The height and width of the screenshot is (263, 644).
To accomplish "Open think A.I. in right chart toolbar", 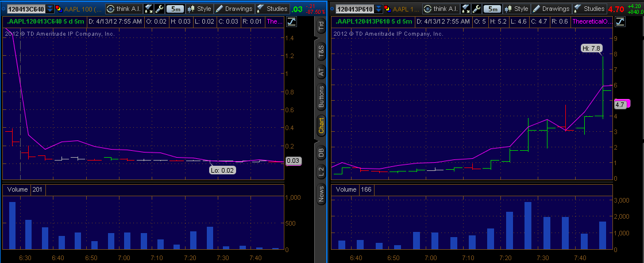I will 442,9.
